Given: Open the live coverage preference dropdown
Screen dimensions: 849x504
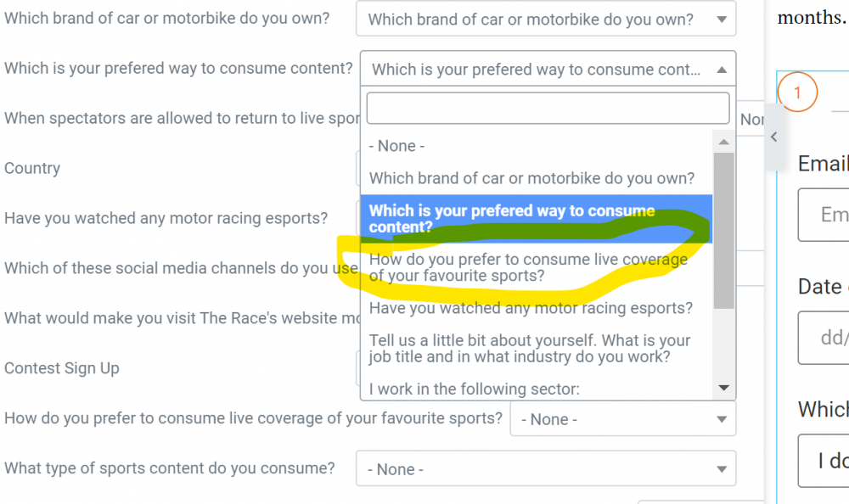Looking at the screenshot, I should (x=622, y=419).
